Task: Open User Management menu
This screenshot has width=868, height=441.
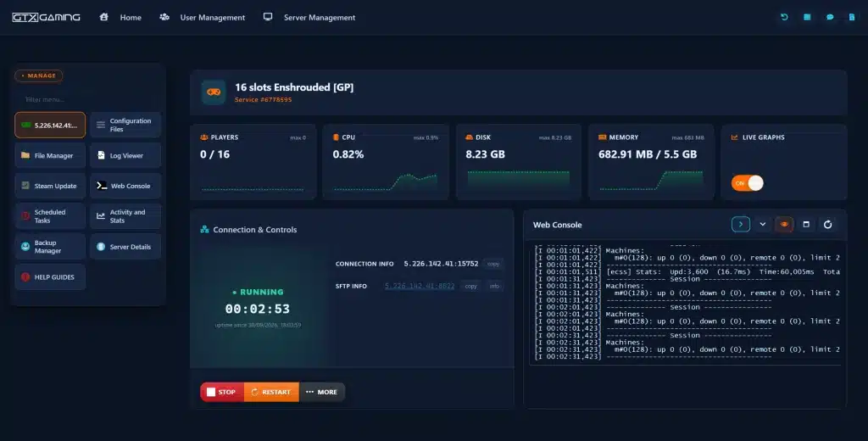Action: [213, 18]
